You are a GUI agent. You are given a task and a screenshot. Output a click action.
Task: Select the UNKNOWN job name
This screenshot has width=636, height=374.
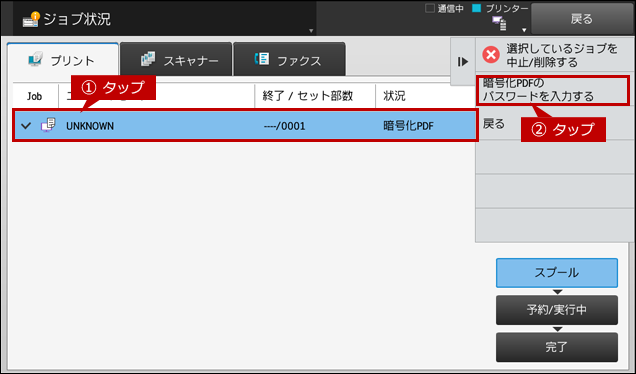point(90,126)
